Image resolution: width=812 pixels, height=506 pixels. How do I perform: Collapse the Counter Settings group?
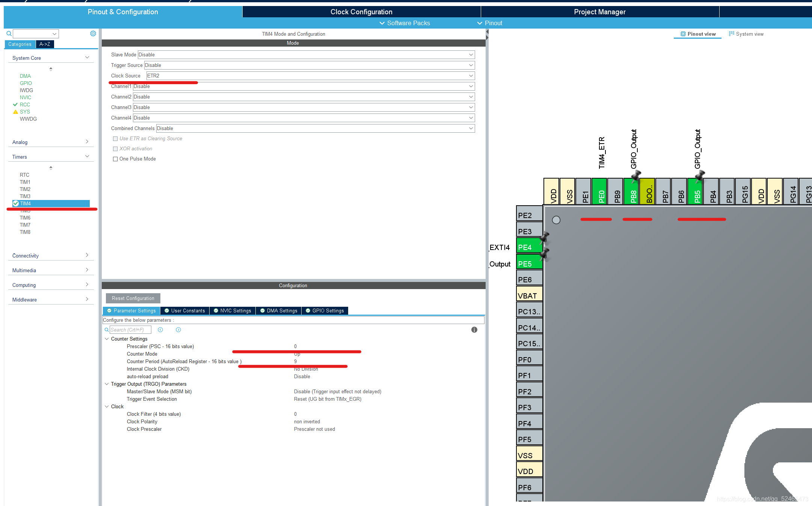(107, 339)
